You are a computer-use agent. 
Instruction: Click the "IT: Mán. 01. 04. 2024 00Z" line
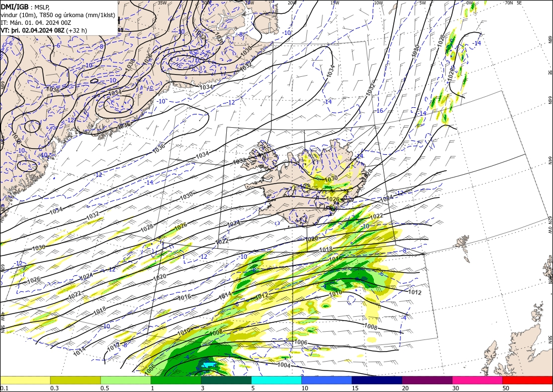tap(35, 23)
